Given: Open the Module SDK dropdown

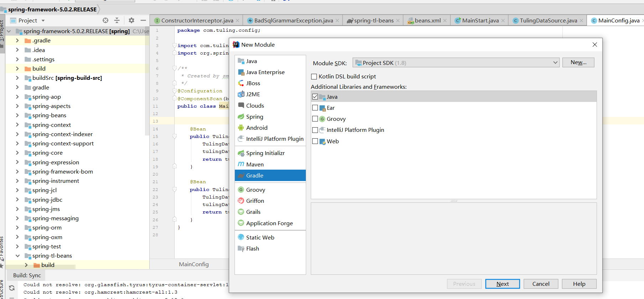Looking at the screenshot, I should pyautogui.click(x=456, y=63).
